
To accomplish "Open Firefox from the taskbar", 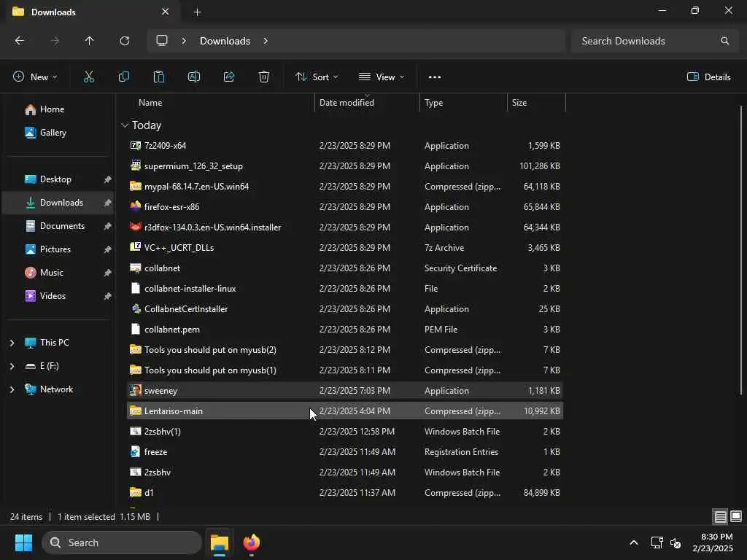I will click(x=252, y=542).
